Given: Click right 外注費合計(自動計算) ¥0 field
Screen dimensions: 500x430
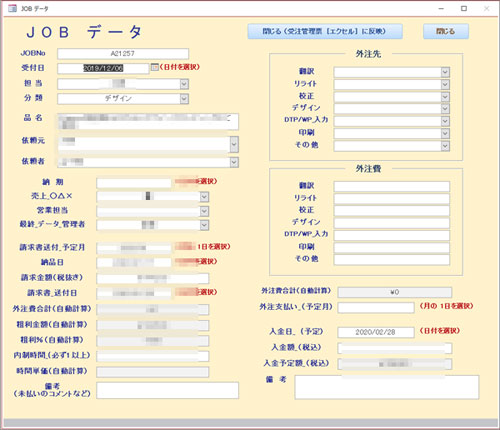Looking at the screenshot, I should (x=395, y=292).
